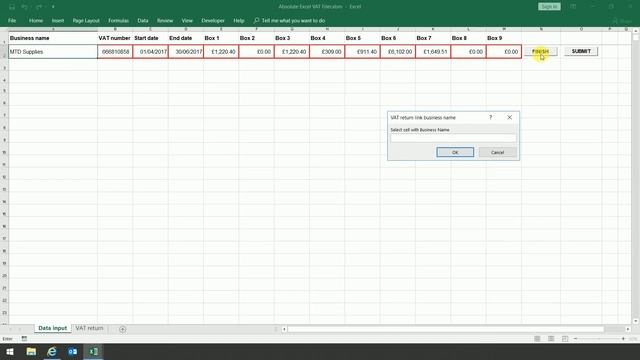Open the View ribbon tab
The image size is (640, 360).
187,20
